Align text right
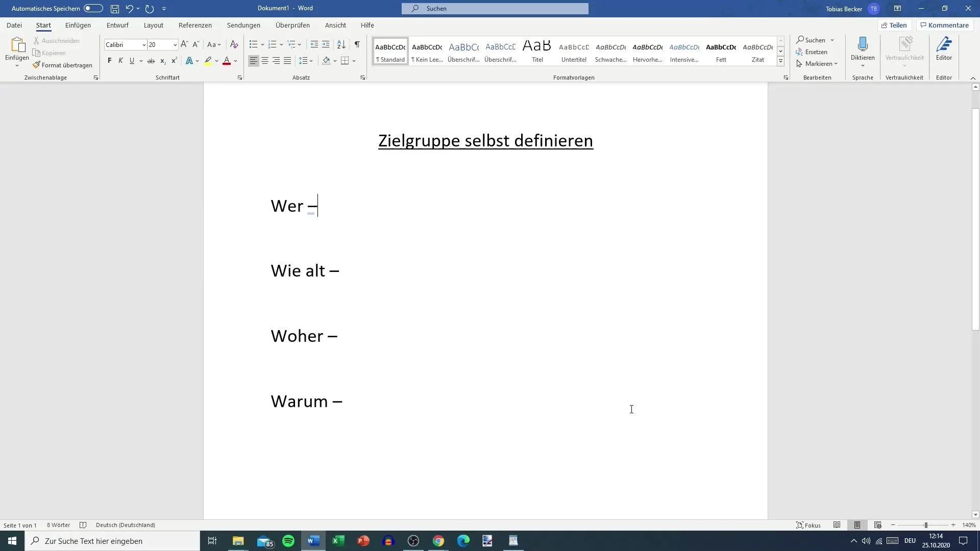The height and width of the screenshot is (551, 980). click(x=276, y=61)
